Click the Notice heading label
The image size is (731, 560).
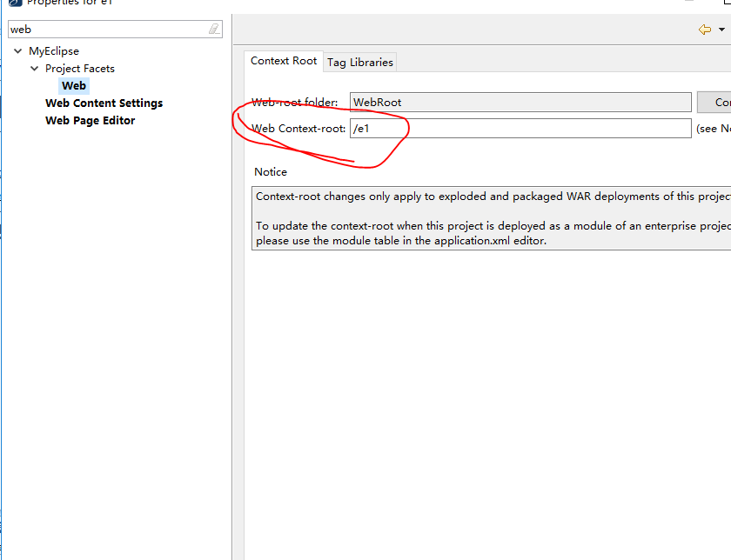coord(271,172)
